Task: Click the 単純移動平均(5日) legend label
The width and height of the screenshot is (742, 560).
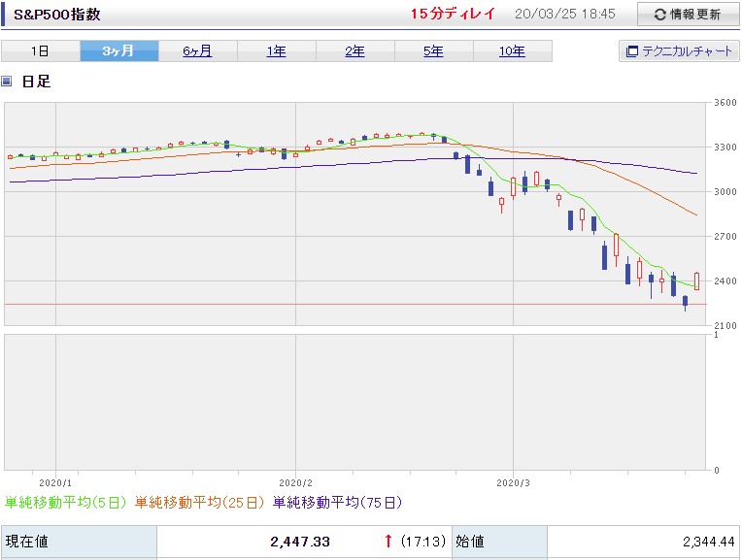Action: (65, 503)
